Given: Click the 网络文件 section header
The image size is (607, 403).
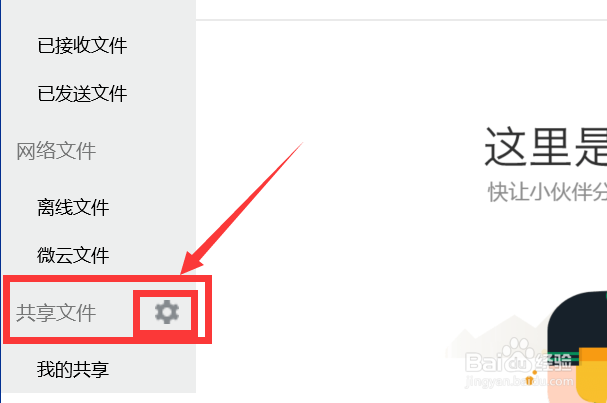Looking at the screenshot, I should (56, 151).
